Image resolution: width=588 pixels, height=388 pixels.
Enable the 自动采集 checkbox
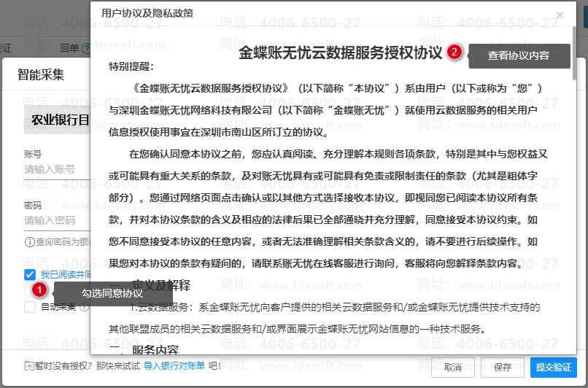click(x=30, y=307)
